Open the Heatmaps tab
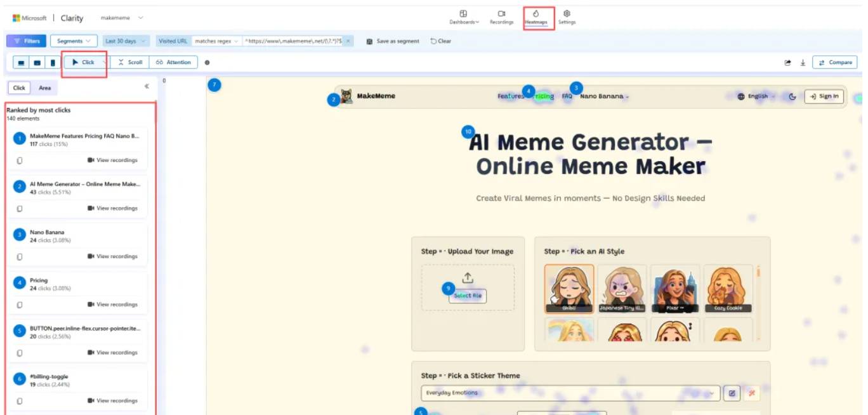 coord(536,17)
